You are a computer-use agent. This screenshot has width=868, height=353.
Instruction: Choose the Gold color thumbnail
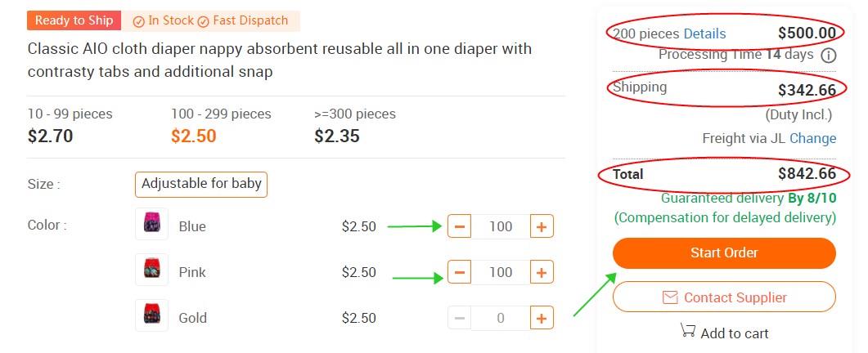click(x=151, y=316)
